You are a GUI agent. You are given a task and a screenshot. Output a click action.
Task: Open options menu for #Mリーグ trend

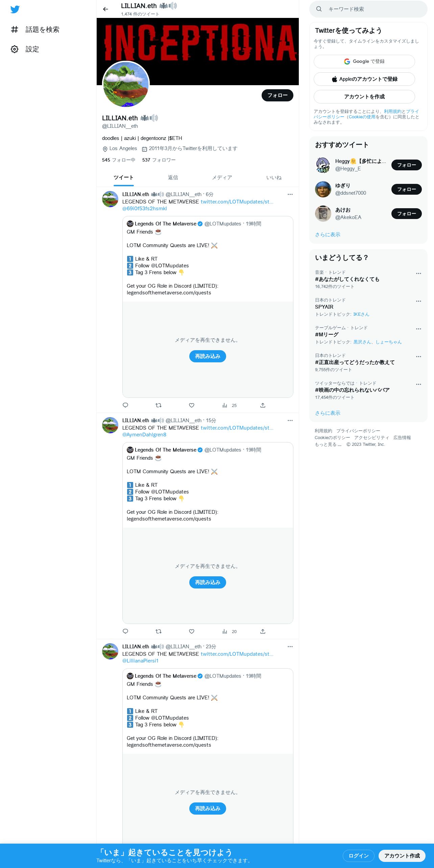click(418, 329)
